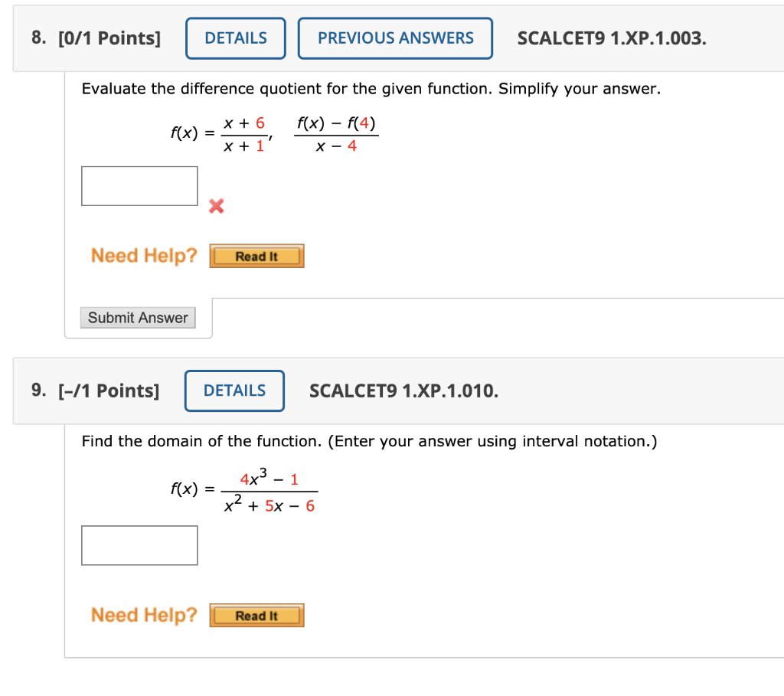The height and width of the screenshot is (696, 784).
Task: Click the red X incorrect-answer indicator
Action: pyautogui.click(x=215, y=206)
